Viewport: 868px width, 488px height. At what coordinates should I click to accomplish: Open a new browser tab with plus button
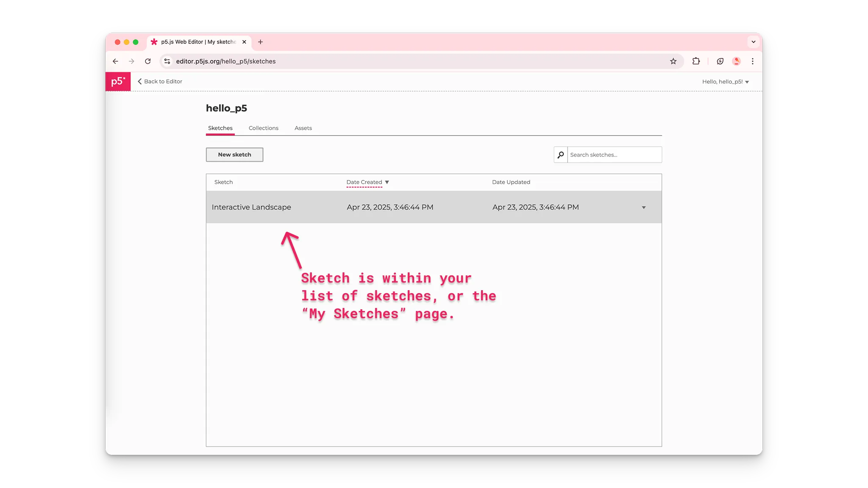(x=261, y=42)
